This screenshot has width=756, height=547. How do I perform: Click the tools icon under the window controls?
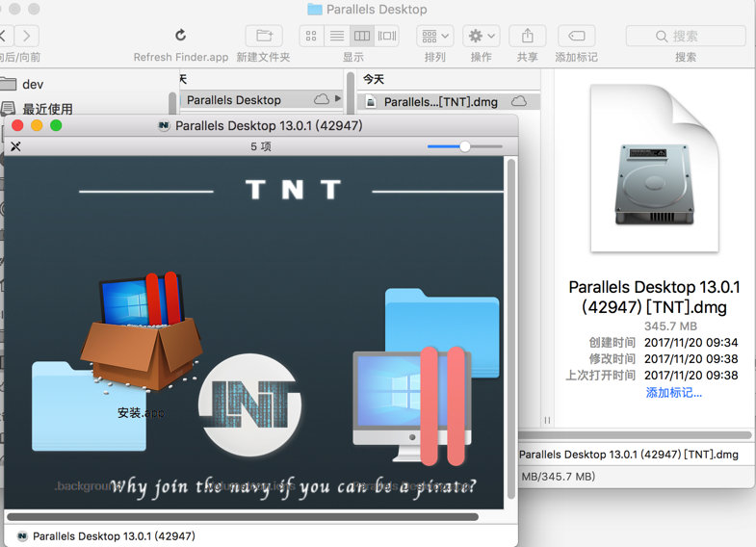[x=15, y=146]
